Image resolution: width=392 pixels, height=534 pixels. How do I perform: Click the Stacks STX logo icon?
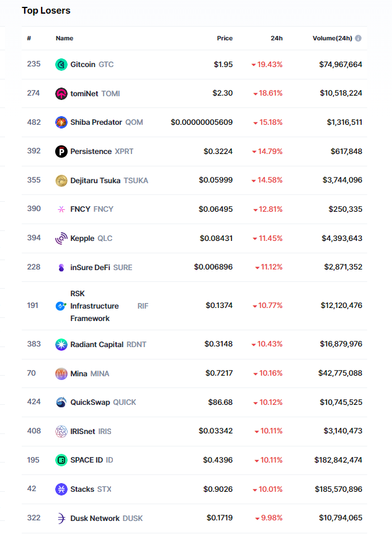(61, 489)
